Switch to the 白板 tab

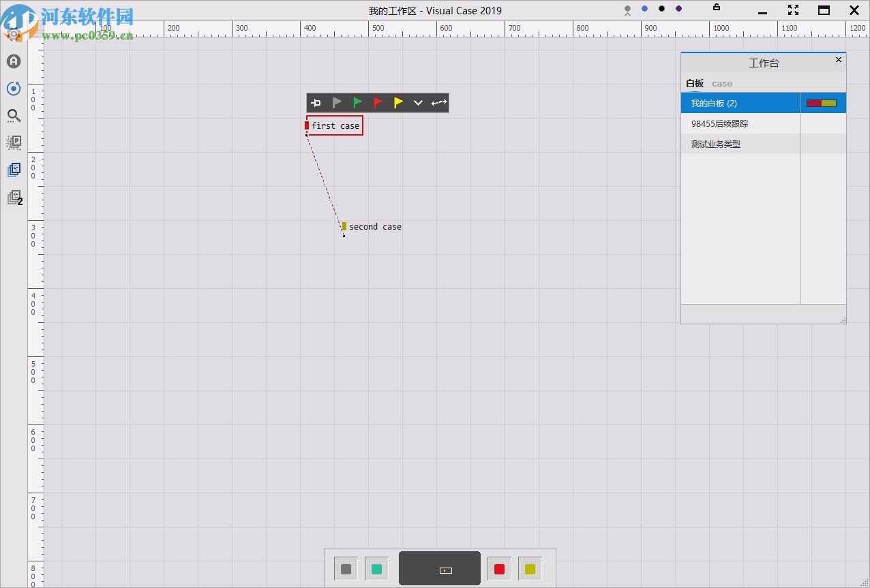coord(694,83)
